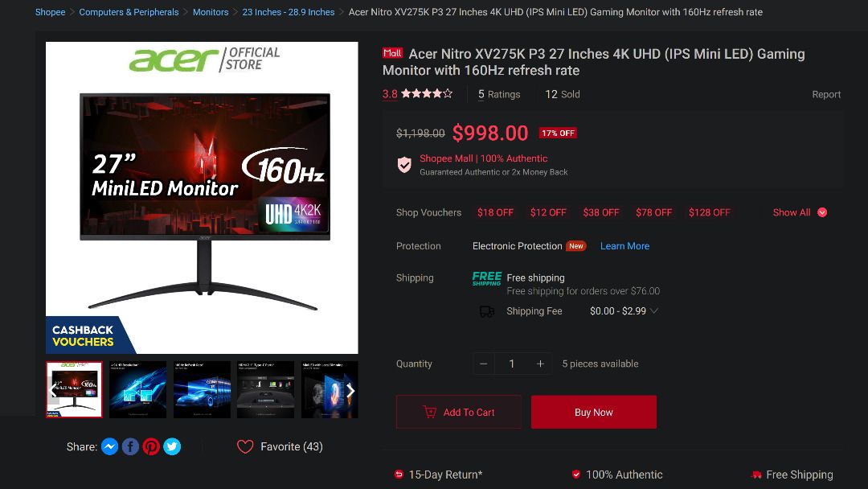Select the $128 OFF shop voucher

pyautogui.click(x=709, y=212)
